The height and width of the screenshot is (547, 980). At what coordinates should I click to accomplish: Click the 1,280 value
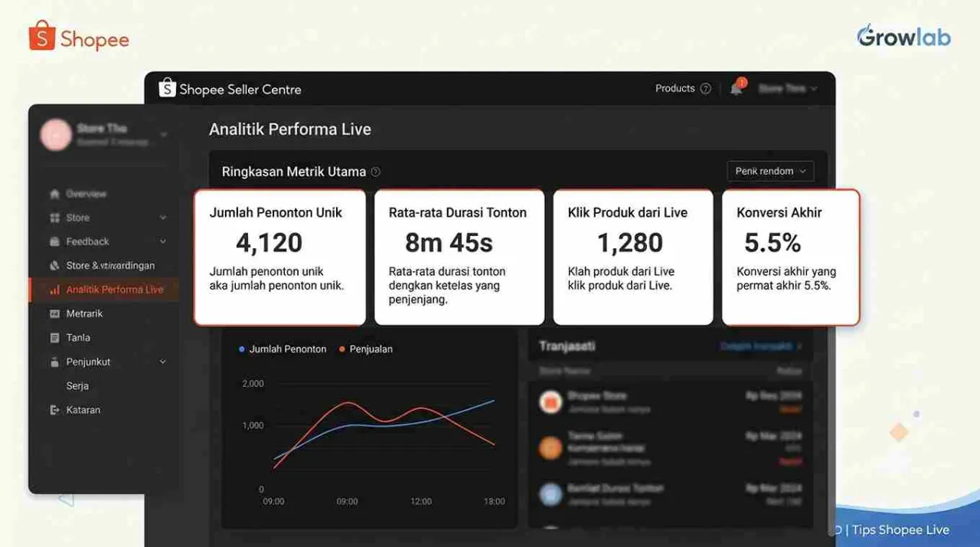(x=630, y=243)
